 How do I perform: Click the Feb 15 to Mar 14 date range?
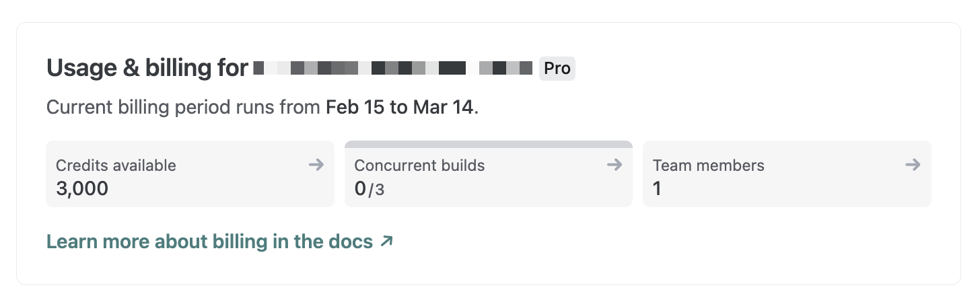pyautogui.click(x=400, y=108)
